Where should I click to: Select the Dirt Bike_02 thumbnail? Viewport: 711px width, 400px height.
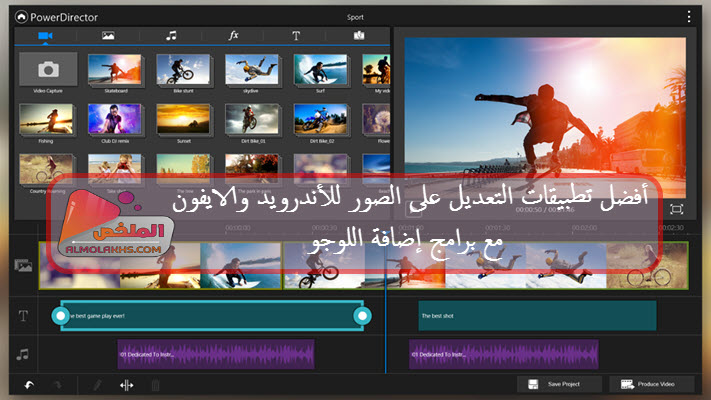321,119
